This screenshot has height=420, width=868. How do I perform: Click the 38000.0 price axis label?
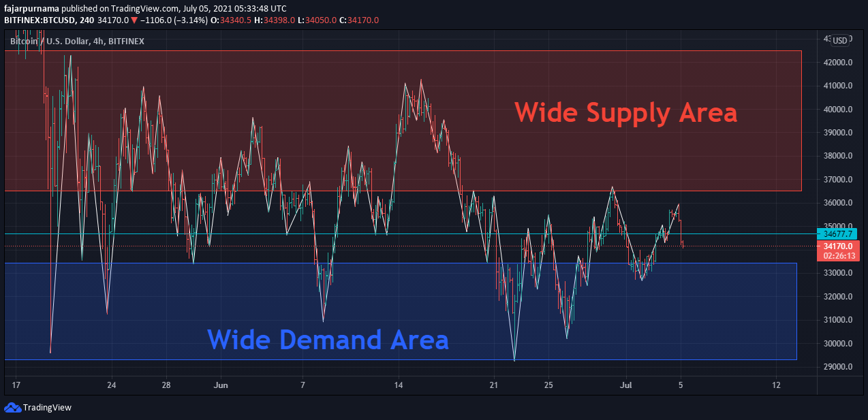coord(839,156)
